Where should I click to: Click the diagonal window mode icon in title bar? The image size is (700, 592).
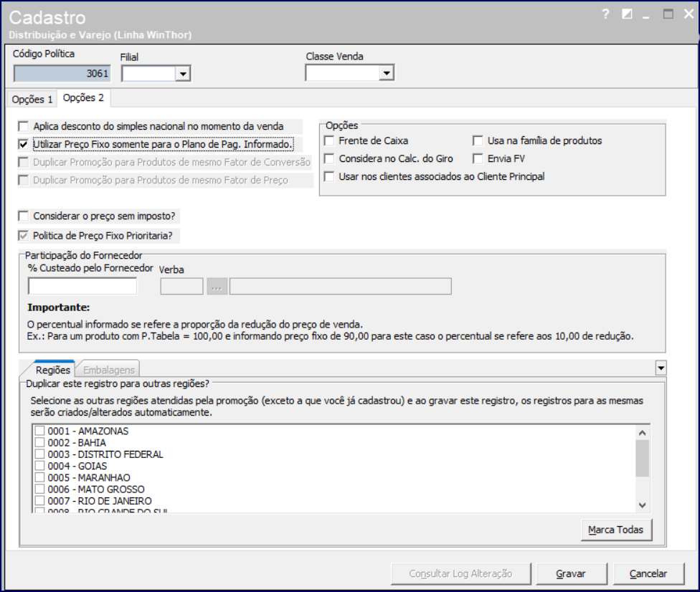click(x=627, y=14)
